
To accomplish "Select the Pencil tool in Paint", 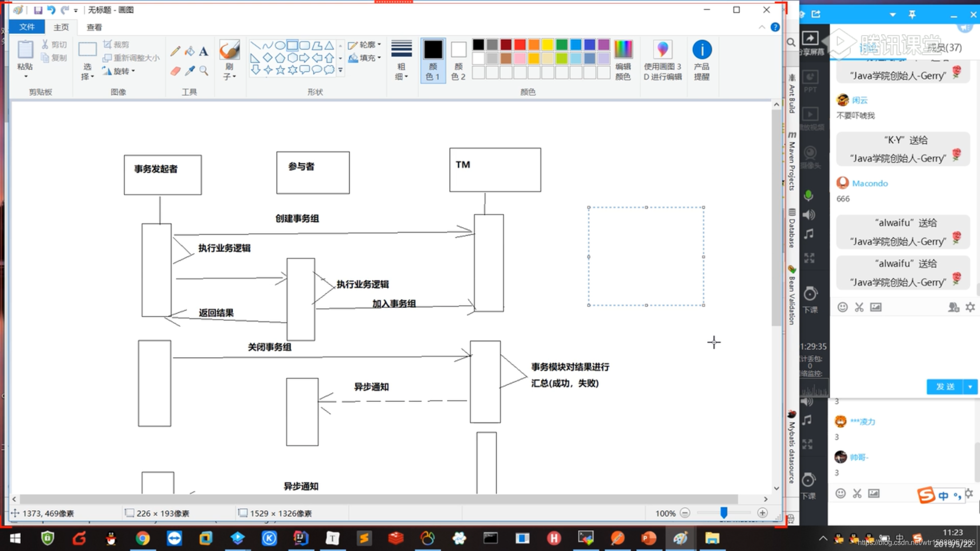I will [x=175, y=51].
